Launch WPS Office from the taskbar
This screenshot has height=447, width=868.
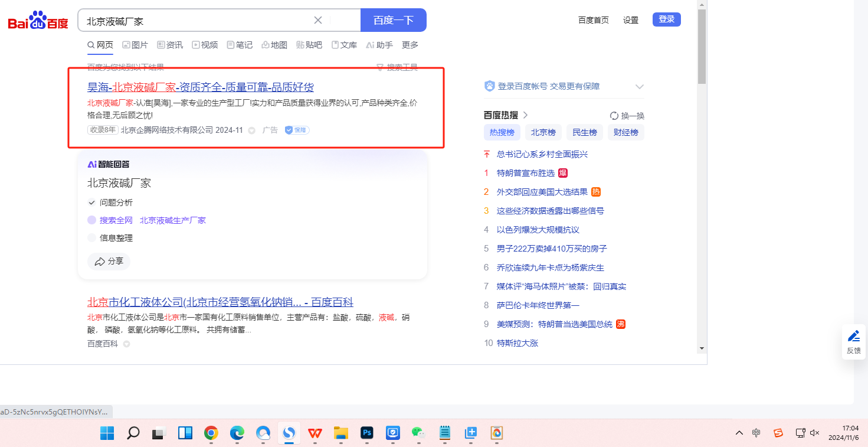coord(315,433)
